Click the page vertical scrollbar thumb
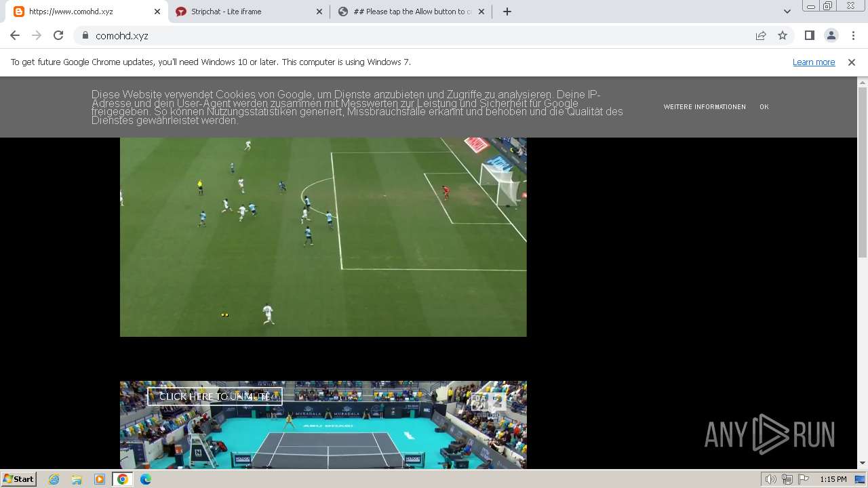868x488 pixels. pos(863,173)
